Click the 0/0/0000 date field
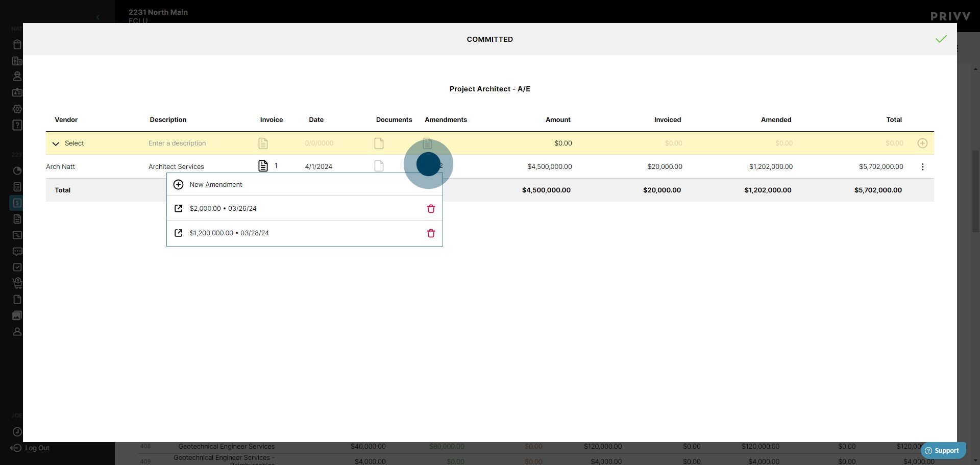The height and width of the screenshot is (465, 980). pyautogui.click(x=319, y=143)
